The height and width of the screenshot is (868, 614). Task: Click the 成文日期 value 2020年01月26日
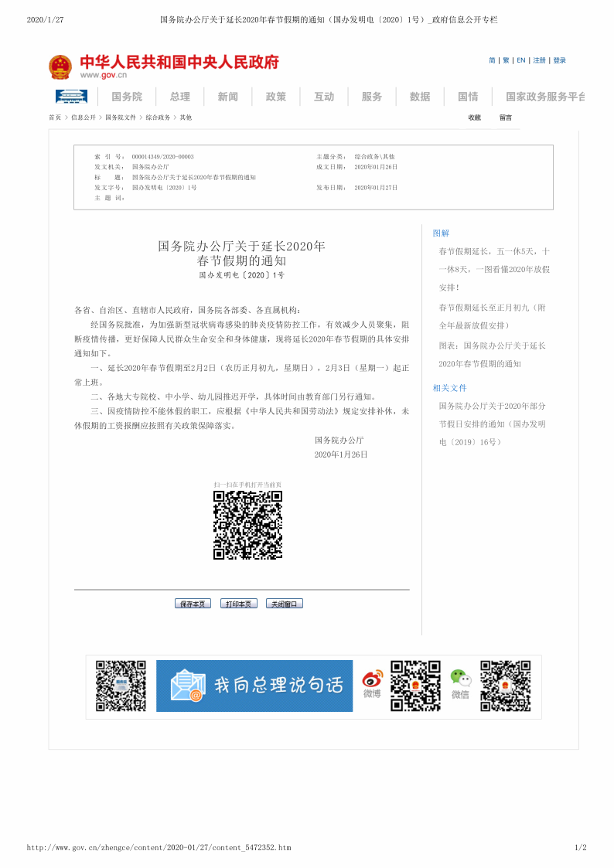click(x=376, y=167)
